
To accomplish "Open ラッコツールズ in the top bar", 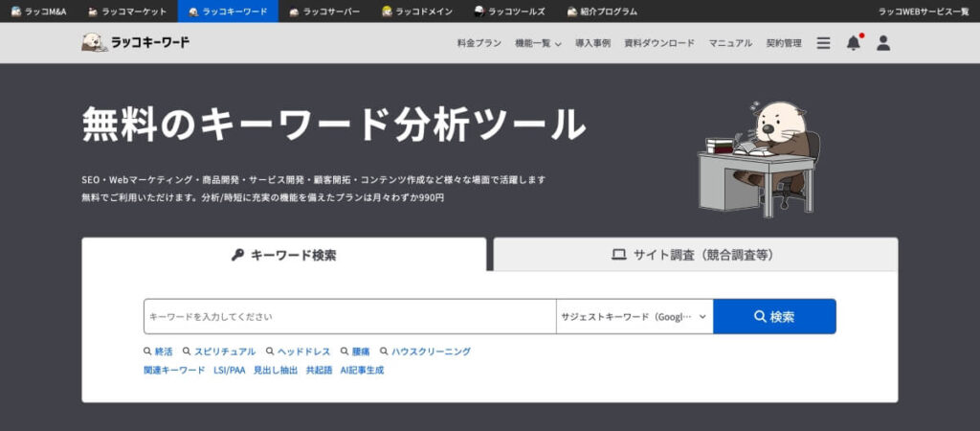I will (509, 11).
